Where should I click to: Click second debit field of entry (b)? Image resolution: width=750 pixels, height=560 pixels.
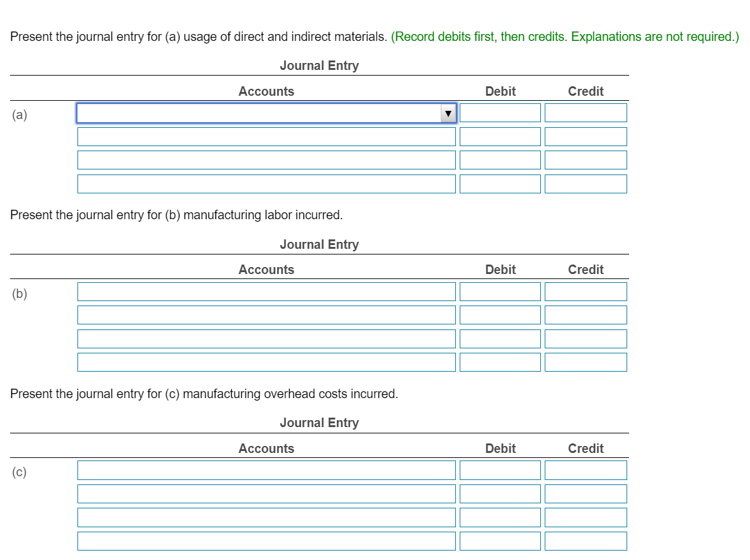pos(501,315)
